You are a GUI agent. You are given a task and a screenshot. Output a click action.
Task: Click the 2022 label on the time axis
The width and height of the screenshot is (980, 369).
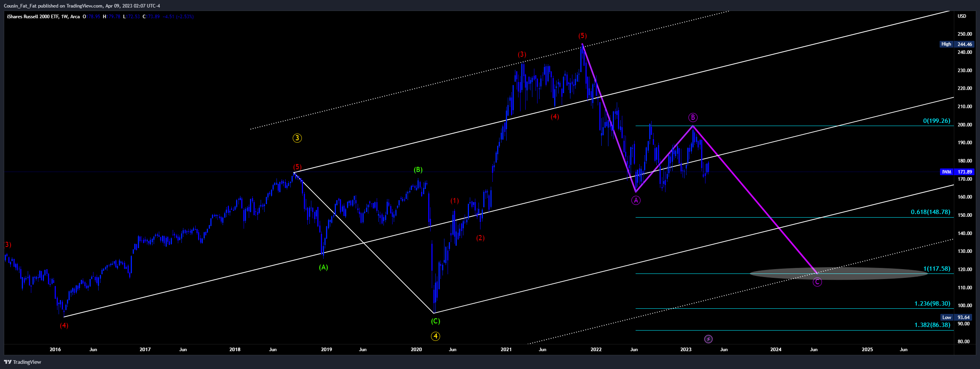pos(596,350)
